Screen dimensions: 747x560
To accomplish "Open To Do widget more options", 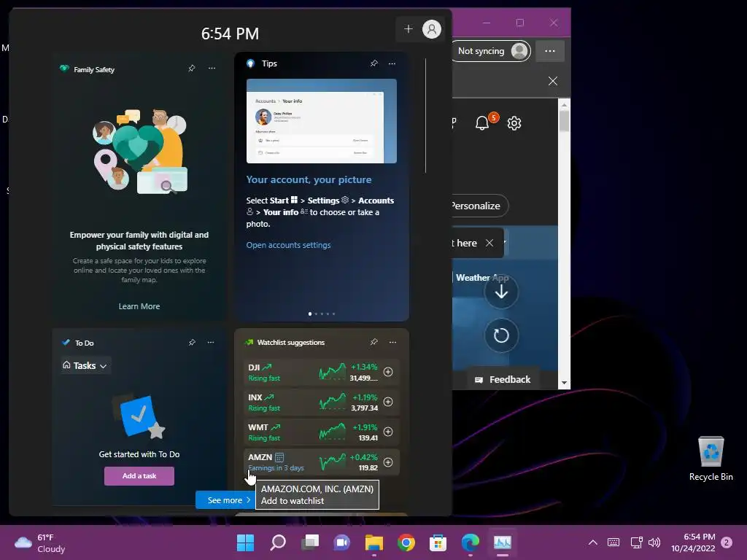I will pyautogui.click(x=211, y=343).
